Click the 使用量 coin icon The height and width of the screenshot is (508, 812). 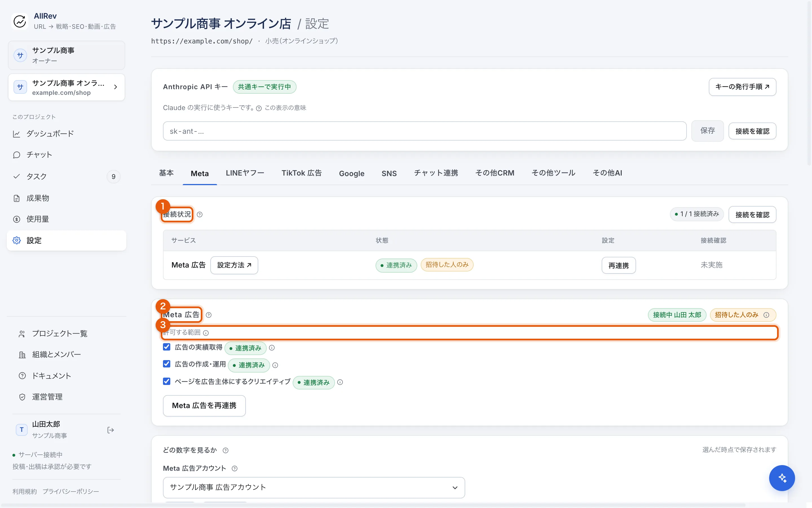pyautogui.click(x=16, y=219)
